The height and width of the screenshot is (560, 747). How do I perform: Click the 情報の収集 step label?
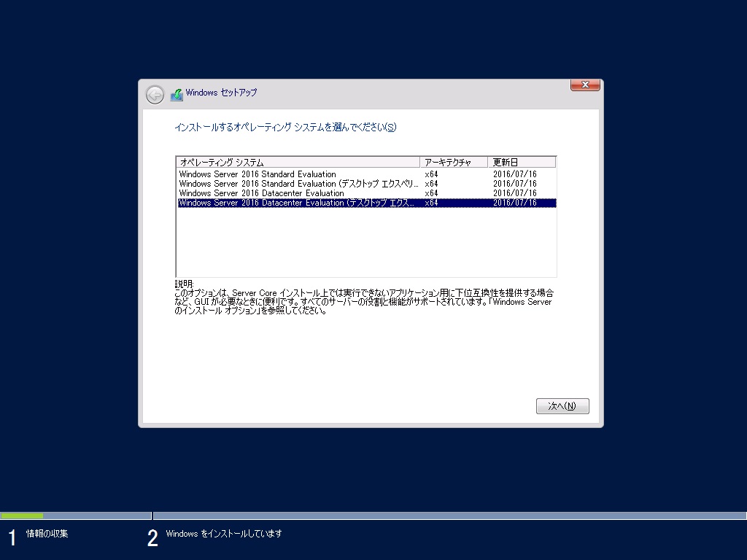47,534
